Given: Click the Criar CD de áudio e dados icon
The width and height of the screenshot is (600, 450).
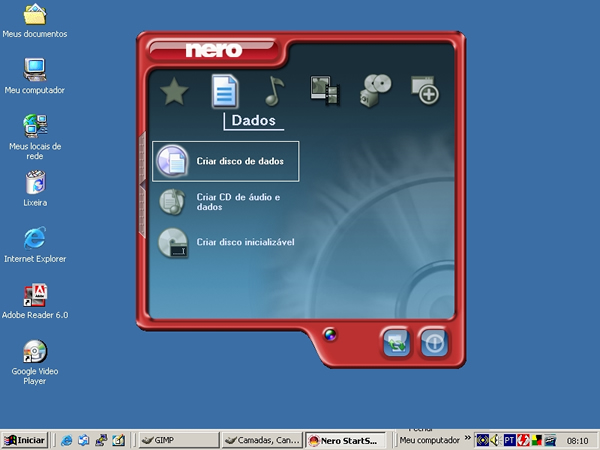Looking at the screenshot, I should point(172,202).
